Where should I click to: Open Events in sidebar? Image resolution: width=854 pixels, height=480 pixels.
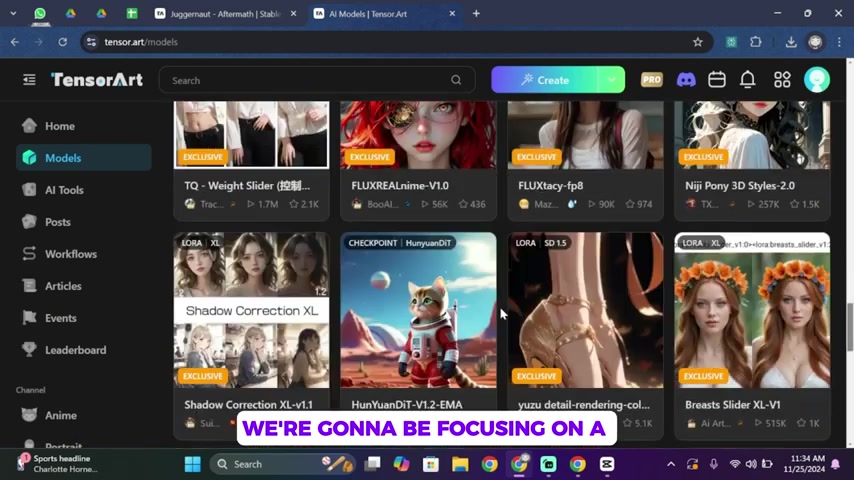point(84,318)
